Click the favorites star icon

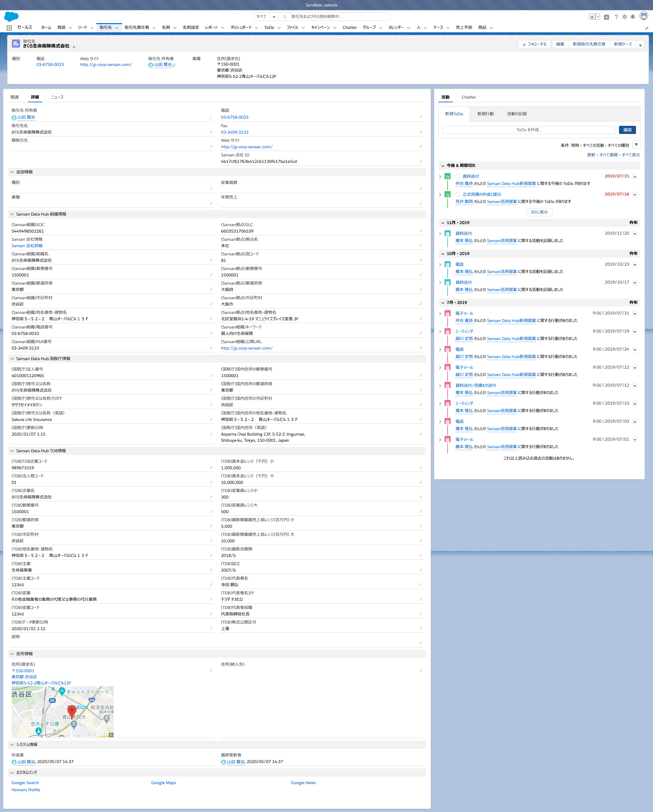[x=592, y=17]
